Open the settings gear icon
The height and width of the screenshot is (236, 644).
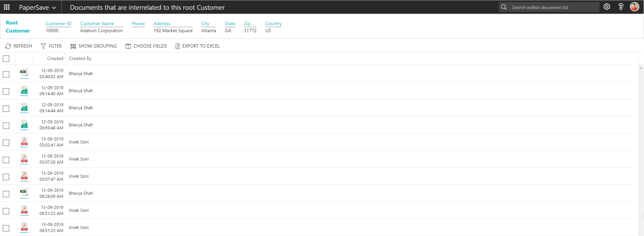click(607, 7)
